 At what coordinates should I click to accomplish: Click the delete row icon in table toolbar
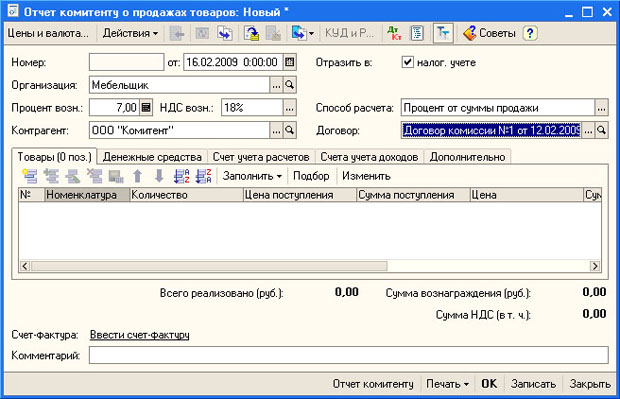pyautogui.click(x=95, y=176)
